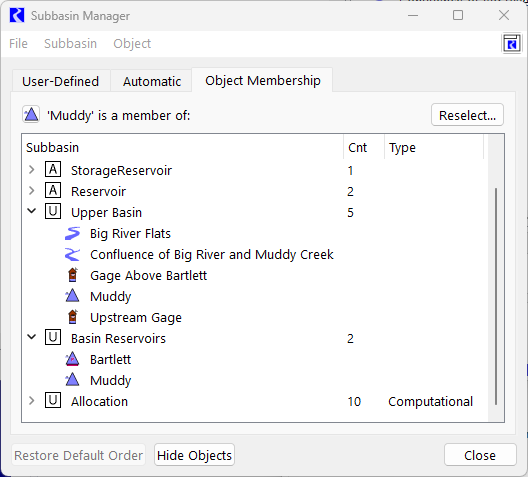The width and height of the screenshot is (528, 477).
Task: Click the Upstream Gage stream gage icon
Action: point(73,317)
